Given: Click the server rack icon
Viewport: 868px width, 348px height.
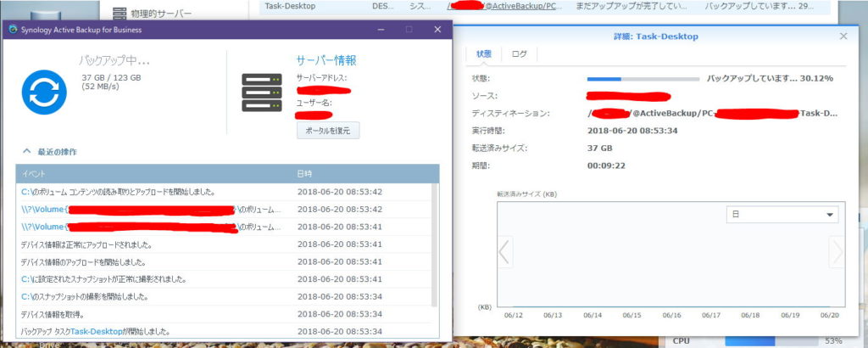Looking at the screenshot, I should (x=262, y=92).
